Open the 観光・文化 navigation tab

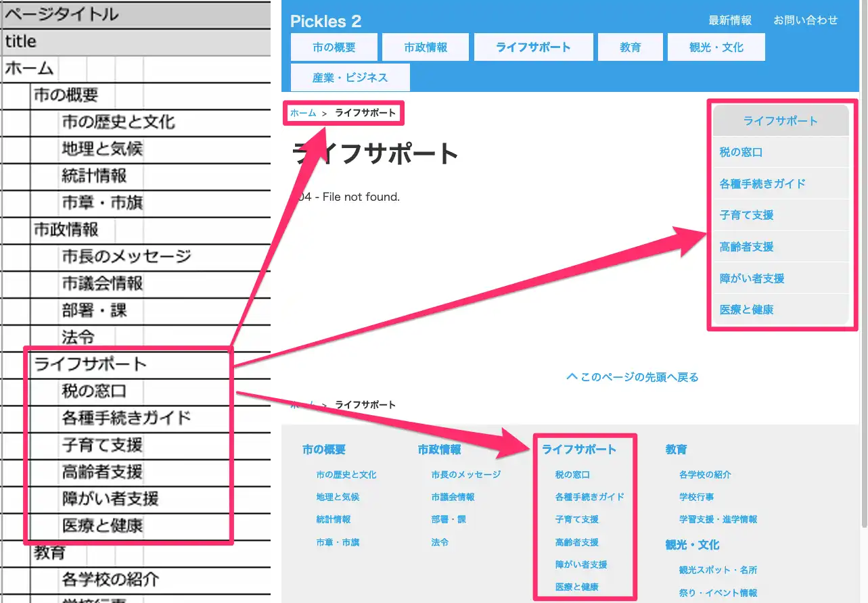point(716,47)
